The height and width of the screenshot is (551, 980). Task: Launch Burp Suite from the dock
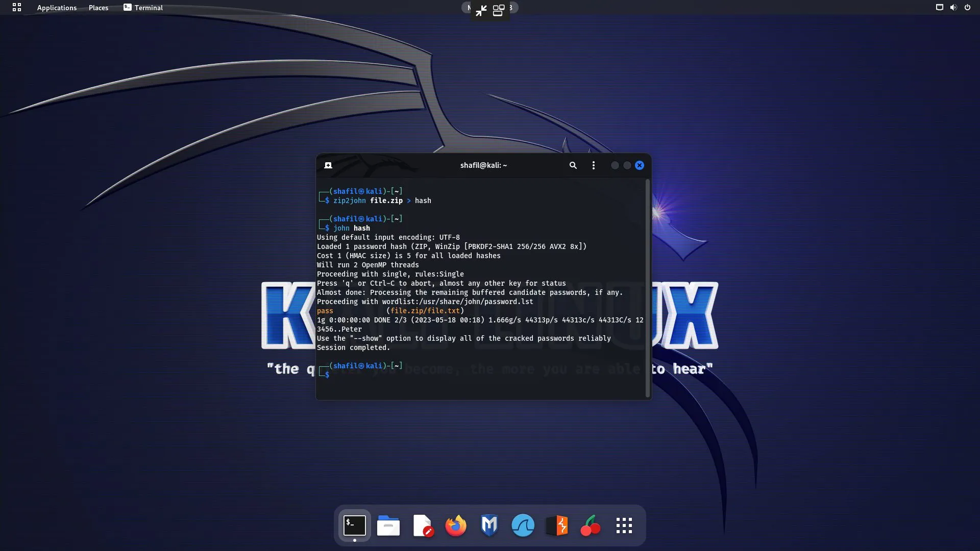[x=556, y=525]
